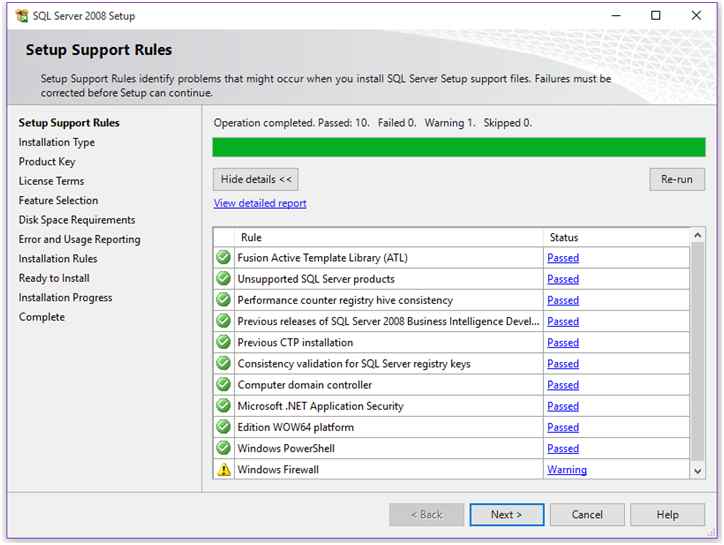
Task: Open Warning status link for Windows Firewall
Action: pyautogui.click(x=567, y=470)
